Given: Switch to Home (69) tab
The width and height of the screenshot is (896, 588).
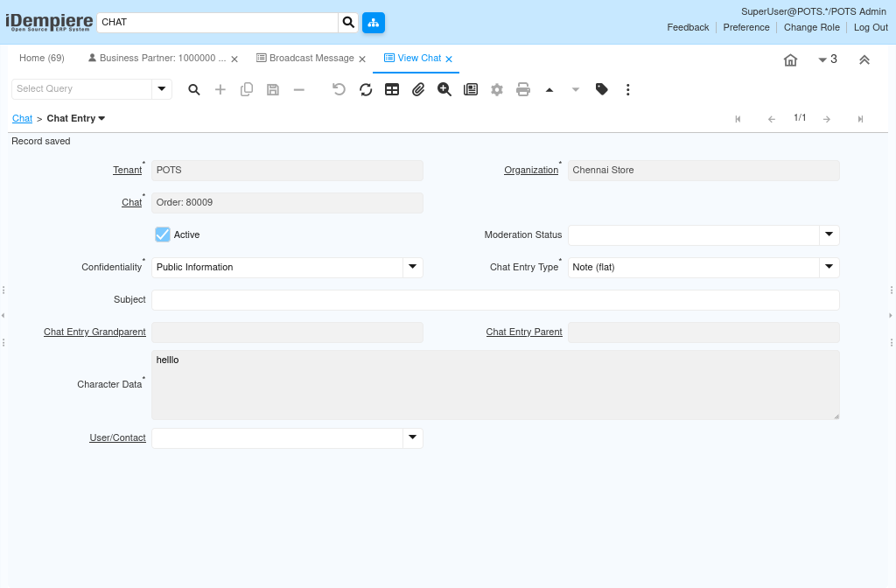Looking at the screenshot, I should (42, 59).
